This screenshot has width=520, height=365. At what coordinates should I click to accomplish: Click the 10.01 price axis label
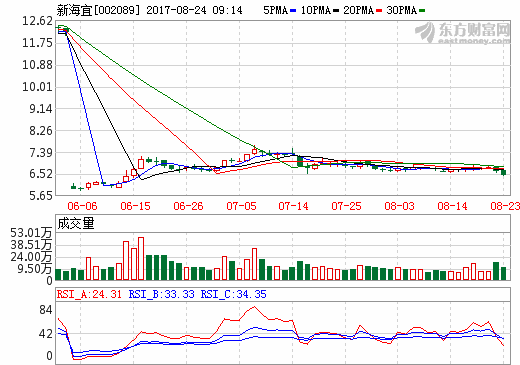37,87
